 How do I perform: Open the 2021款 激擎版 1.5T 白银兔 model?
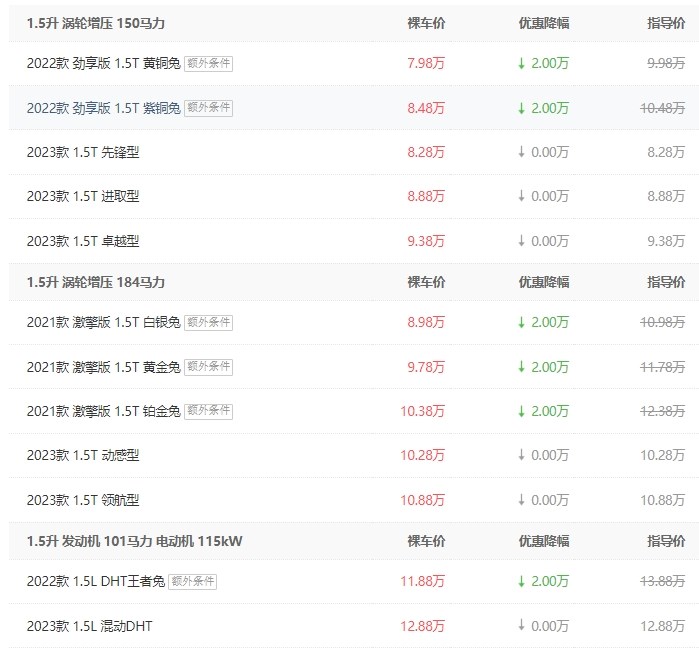pos(103,322)
